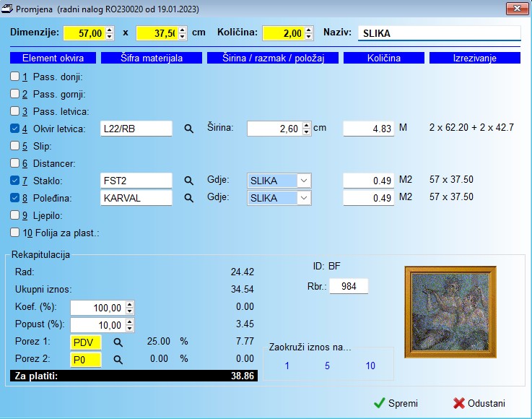Round the amount to 10
Viewport: 532px width, 419px height.
pos(370,366)
